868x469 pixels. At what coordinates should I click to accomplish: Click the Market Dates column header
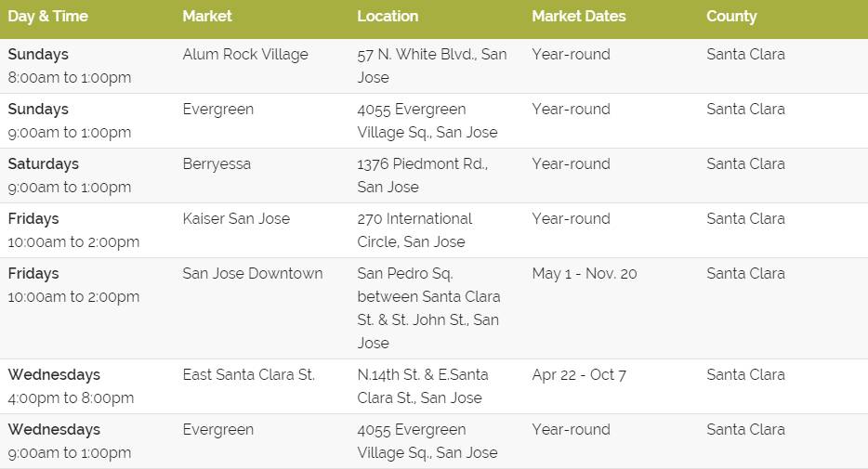578,16
